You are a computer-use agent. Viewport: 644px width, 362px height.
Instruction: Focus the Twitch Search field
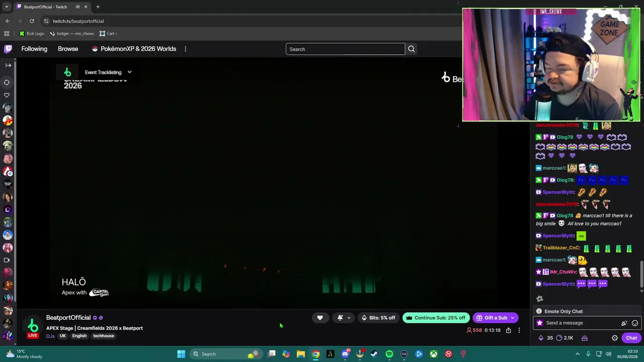[345, 49]
